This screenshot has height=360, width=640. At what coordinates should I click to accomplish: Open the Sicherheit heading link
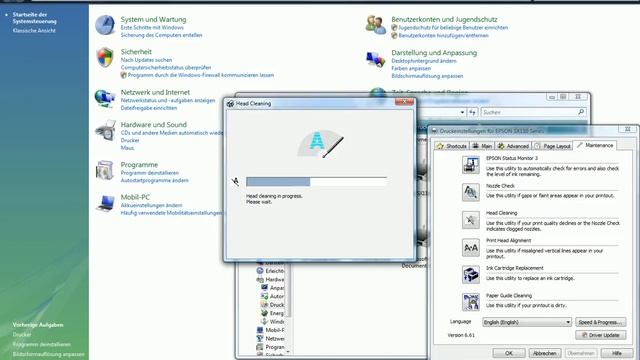[136, 52]
